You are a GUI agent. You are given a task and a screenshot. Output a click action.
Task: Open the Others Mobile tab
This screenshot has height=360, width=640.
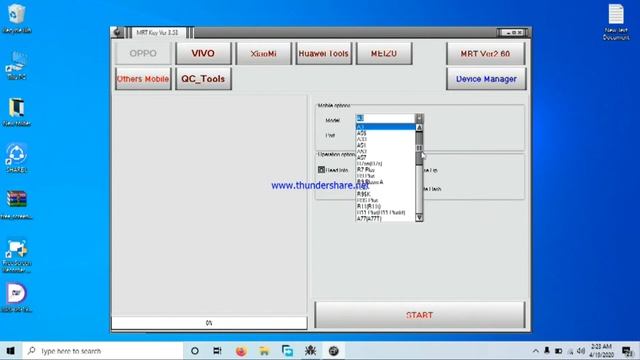point(143,79)
